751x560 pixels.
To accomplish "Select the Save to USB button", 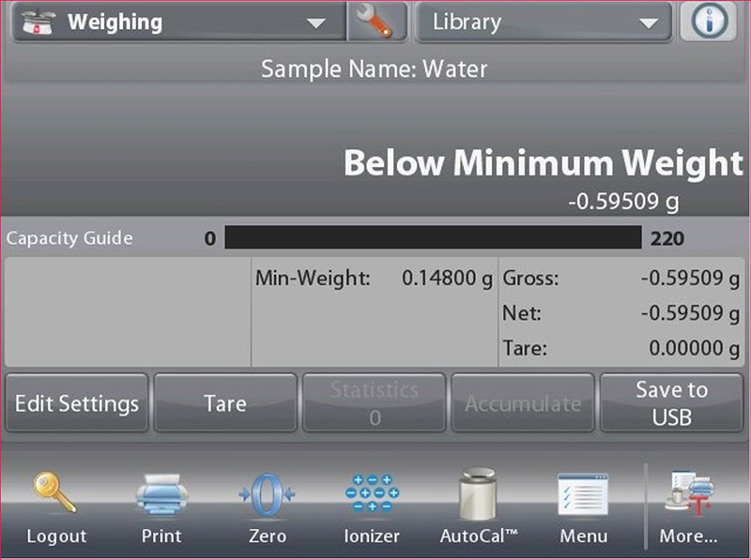I will tap(671, 403).
